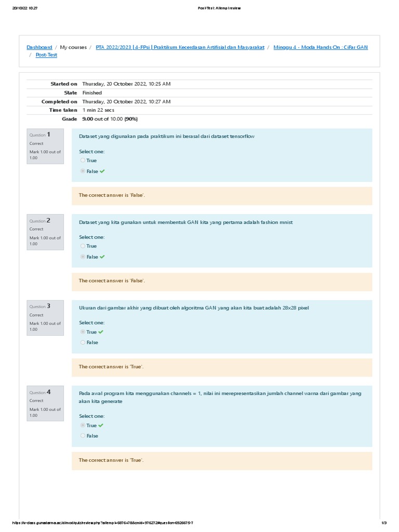Open the PTA 2022/2023 course link

pyautogui.click(x=180, y=47)
